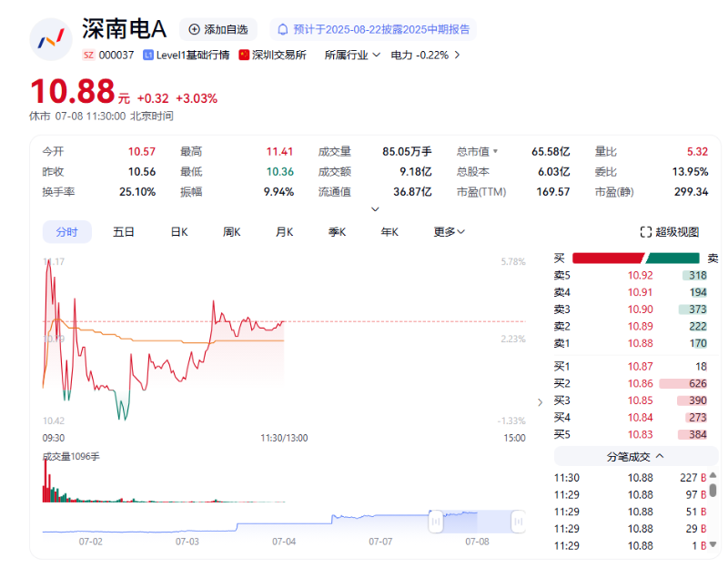Image resolution: width=728 pixels, height=568 pixels.
Task: Open 超级视图 via its grid icon
Action: [646, 232]
